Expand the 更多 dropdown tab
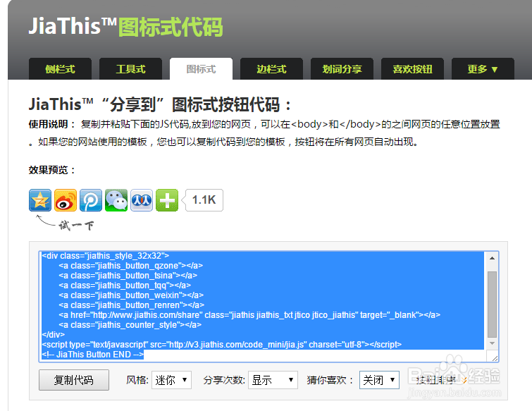Image resolution: width=532 pixels, height=411 pixels. pyautogui.click(x=483, y=69)
